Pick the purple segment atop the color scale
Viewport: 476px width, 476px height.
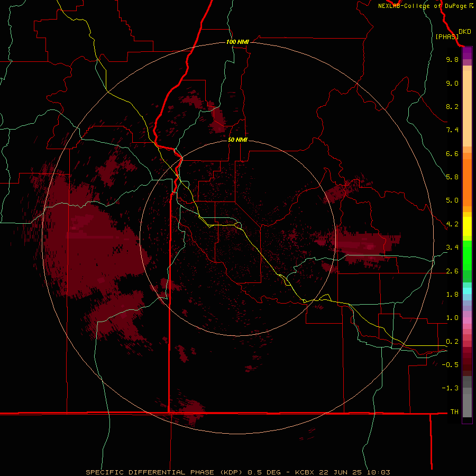(467, 53)
